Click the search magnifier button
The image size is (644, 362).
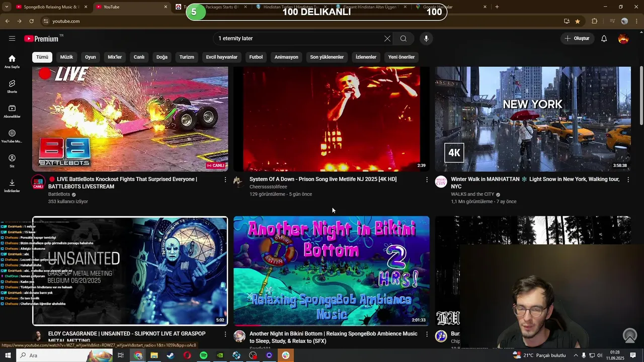click(404, 38)
